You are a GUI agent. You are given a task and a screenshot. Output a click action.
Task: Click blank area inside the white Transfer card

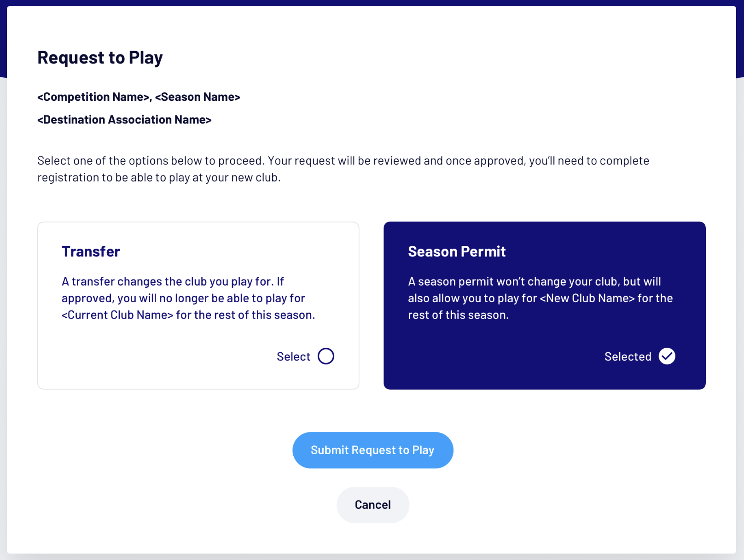pos(161,359)
